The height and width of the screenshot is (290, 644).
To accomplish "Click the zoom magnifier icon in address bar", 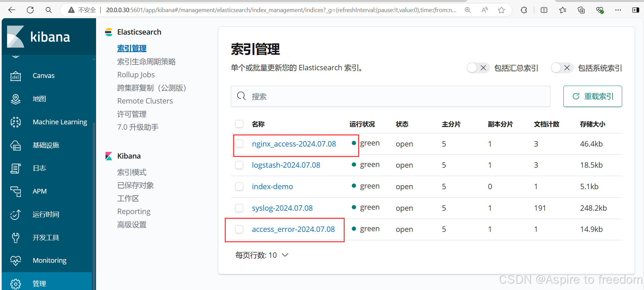I will pos(468,10).
